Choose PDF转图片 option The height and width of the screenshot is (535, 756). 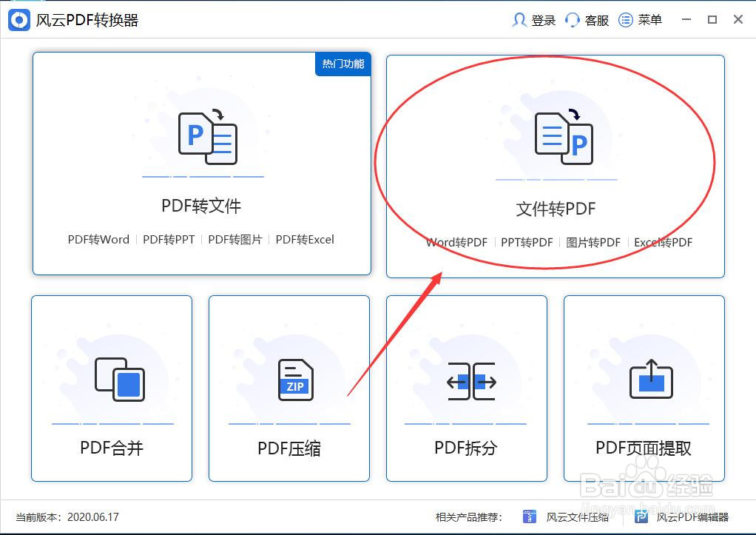[x=234, y=240]
